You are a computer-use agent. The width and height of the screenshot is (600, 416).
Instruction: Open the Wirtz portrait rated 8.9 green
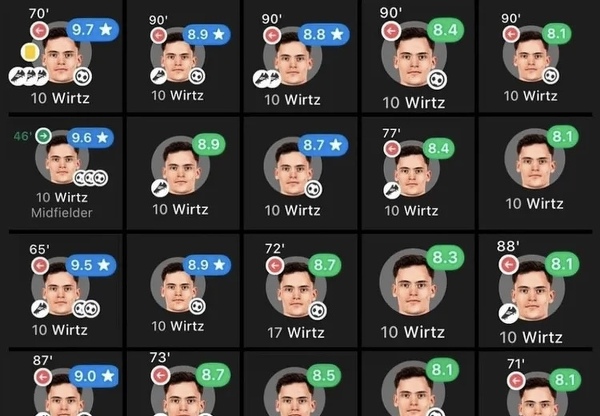pyautogui.click(x=180, y=165)
